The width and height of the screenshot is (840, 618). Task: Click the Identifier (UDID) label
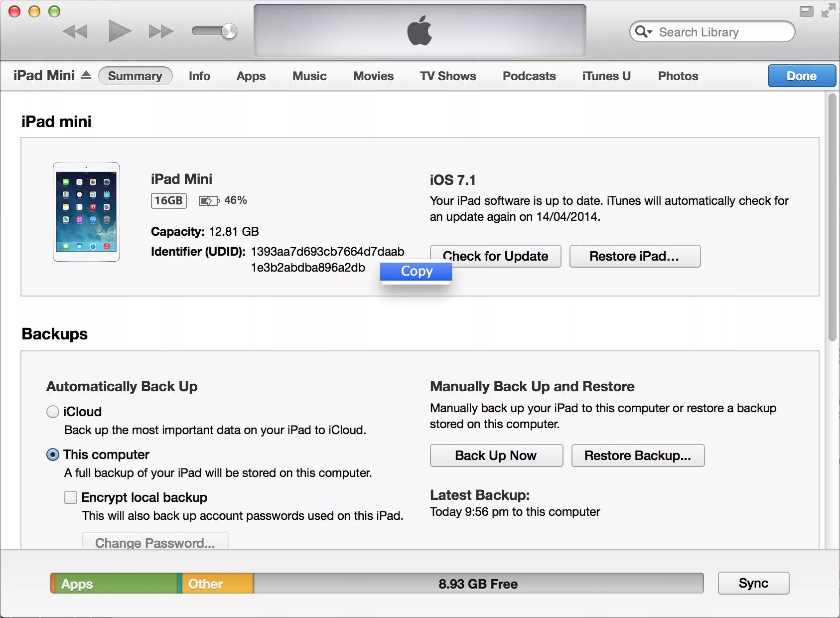coord(198,251)
